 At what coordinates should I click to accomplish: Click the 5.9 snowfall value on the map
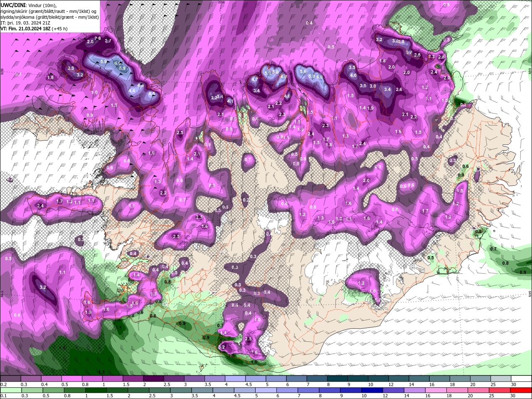[103, 62]
